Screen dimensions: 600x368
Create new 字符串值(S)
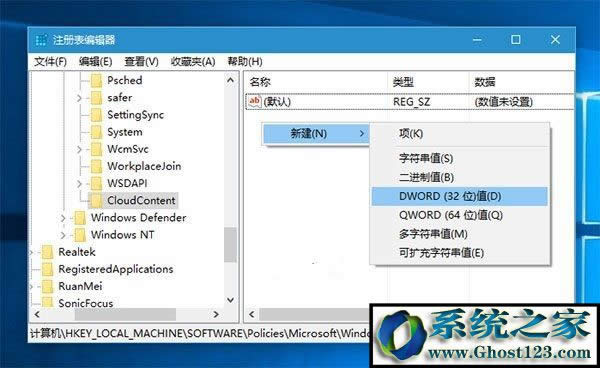[460, 158]
